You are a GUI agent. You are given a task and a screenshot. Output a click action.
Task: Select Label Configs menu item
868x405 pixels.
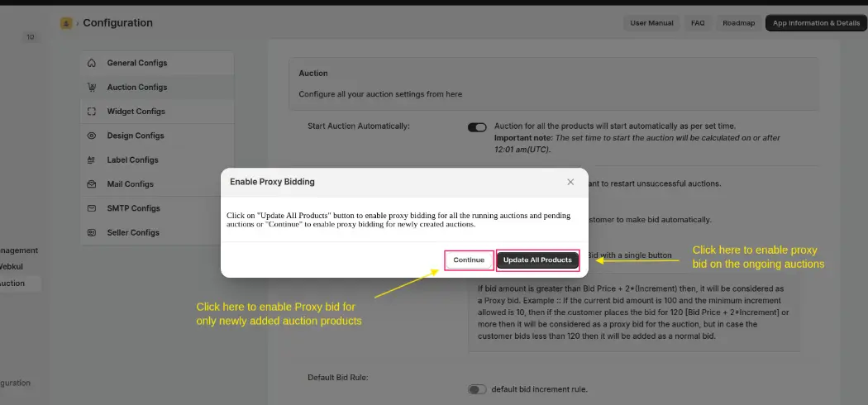[157, 160]
